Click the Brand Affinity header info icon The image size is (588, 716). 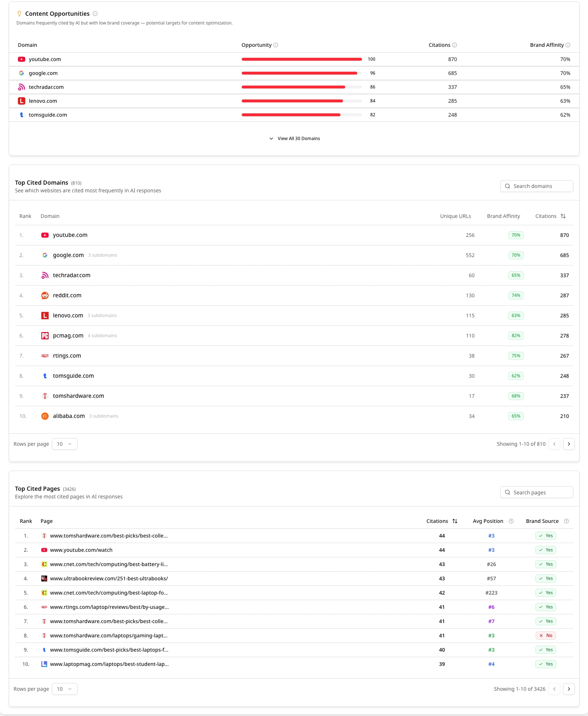pos(568,45)
